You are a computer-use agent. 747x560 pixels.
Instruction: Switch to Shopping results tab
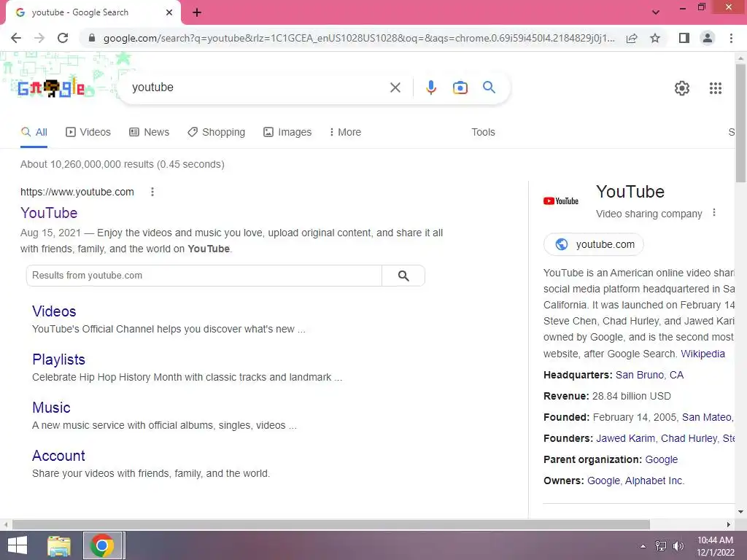point(216,133)
